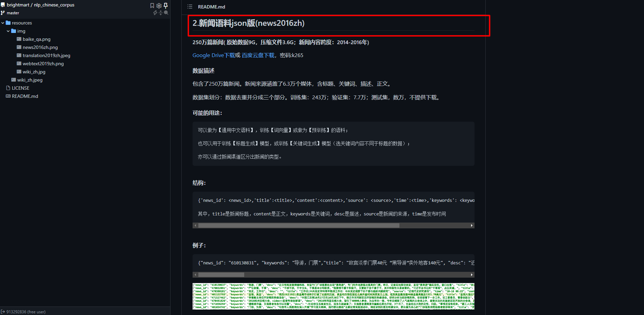This screenshot has width=644, height=315.
Task: Open news2016zh.png in file tree
Action: [40, 47]
